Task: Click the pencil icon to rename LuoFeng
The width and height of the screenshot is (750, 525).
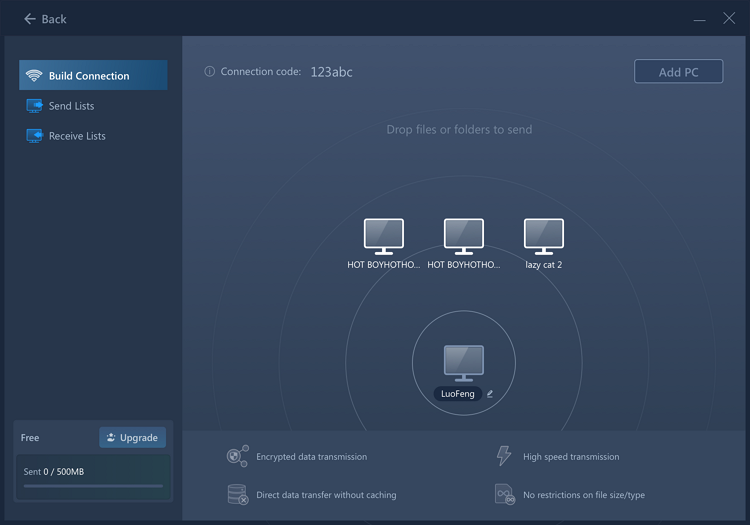Action: tap(490, 394)
